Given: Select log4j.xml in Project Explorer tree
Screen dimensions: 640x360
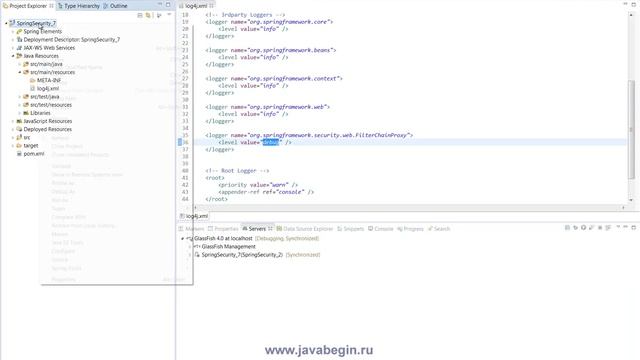Looking at the screenshot, I should [48, 89].
